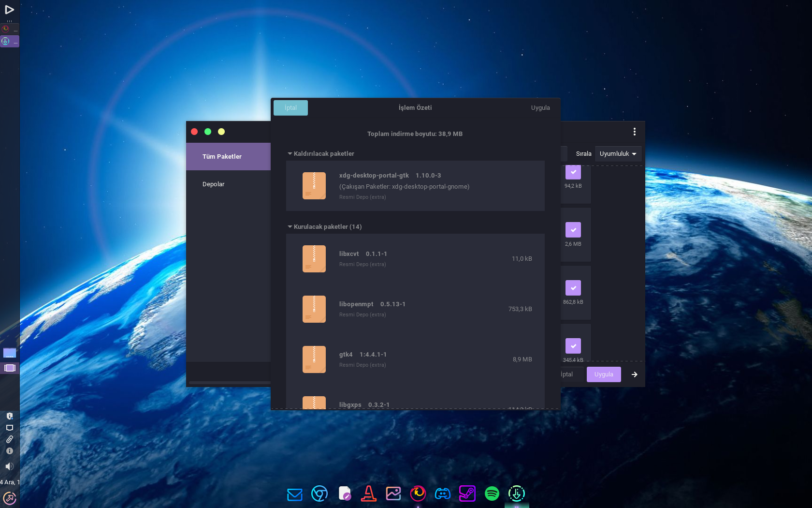This screenshot has width=812, height=508.
Task: Launch Steam from the dock
Action: [x=467, y=493]
